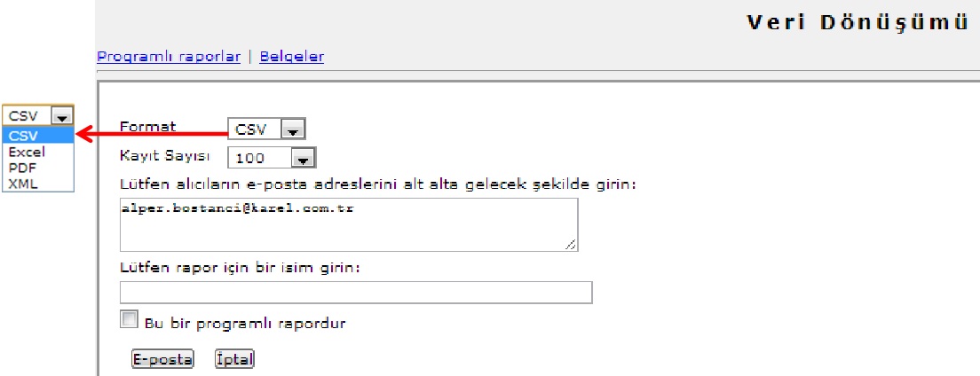This screenshot has height=376, width=980.
Task: Click the e-posta addresses text area
Action: [348, 225]
